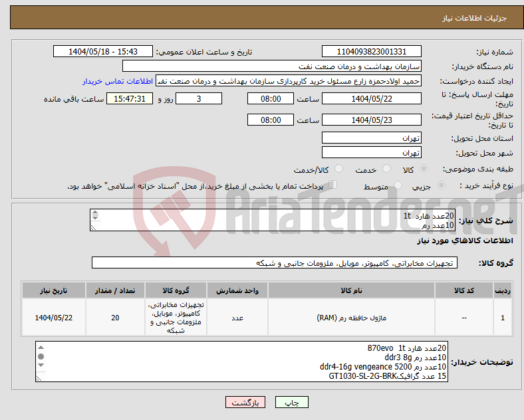Click the ماژول حافظه رم (RAM) cell
This screenshot has height=420, width=524.
(x=351, y=318)
